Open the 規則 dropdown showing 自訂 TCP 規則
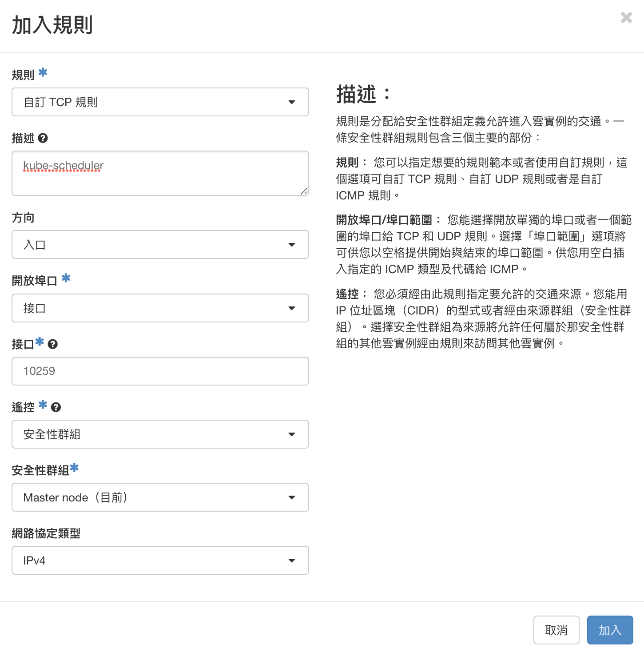The image size is (644, 652). click(160, 102)
